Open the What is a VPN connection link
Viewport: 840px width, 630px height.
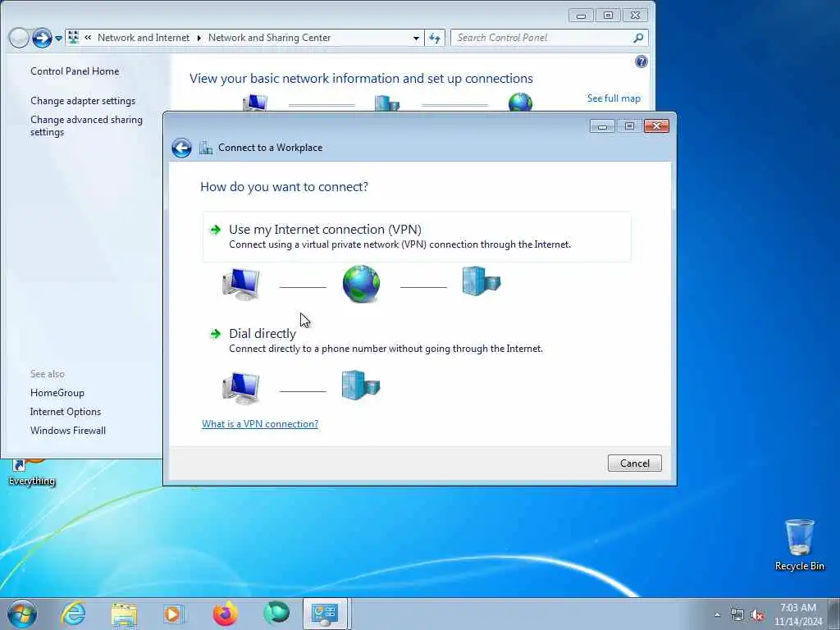pos(260,424)
